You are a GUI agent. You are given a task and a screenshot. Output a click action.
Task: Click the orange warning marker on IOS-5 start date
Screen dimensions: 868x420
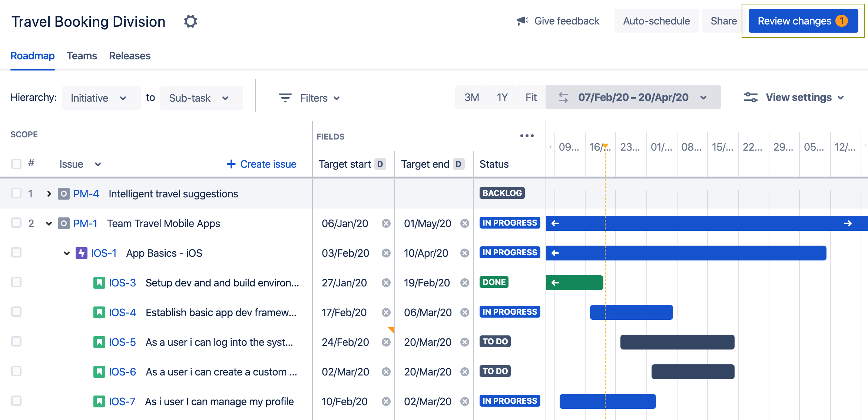pos(391,330)
